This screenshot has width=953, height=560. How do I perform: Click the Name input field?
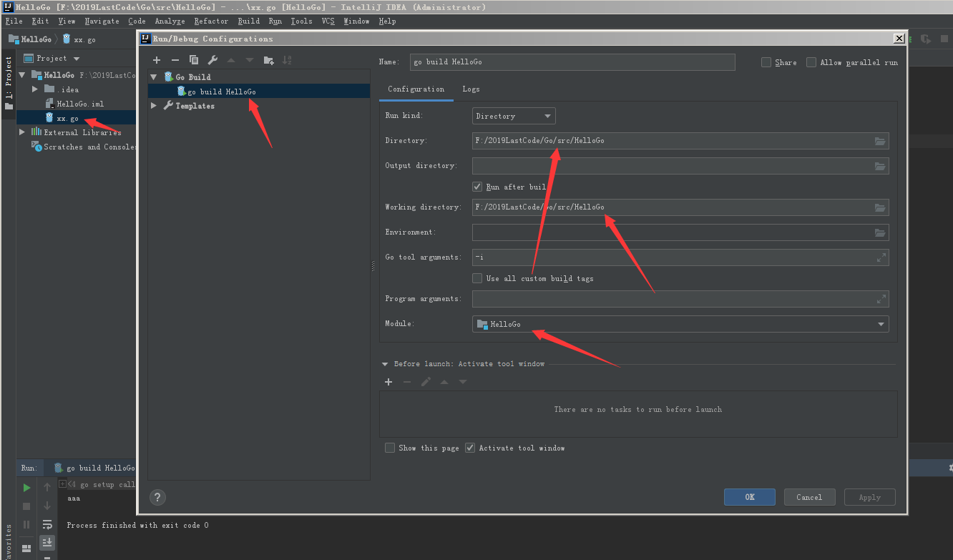coord(572,62)
